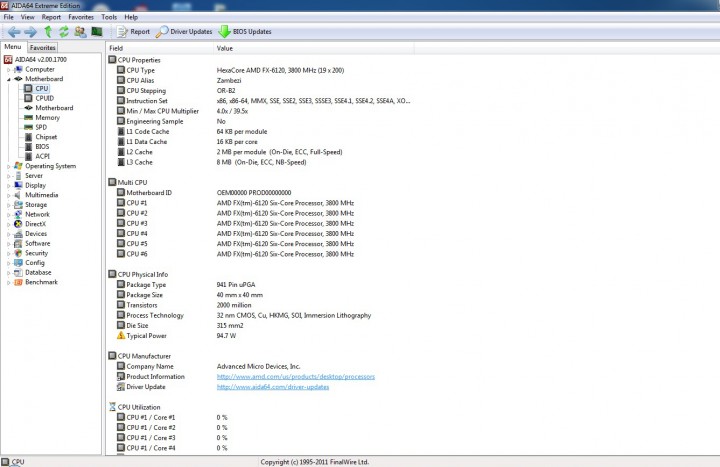
Task: Open the aida64.com driver-updates link
Action: tap(273, 387)
